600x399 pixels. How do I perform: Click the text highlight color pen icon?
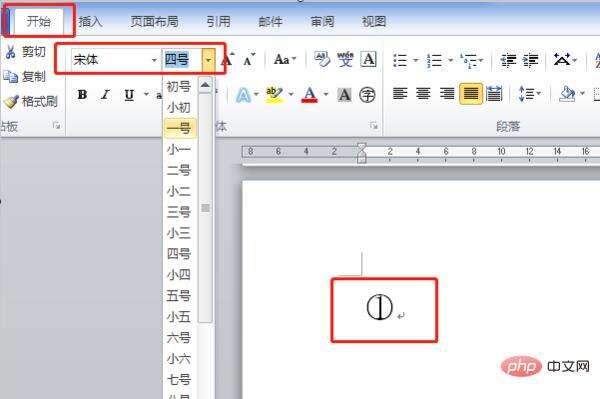(x=274, y=94)
